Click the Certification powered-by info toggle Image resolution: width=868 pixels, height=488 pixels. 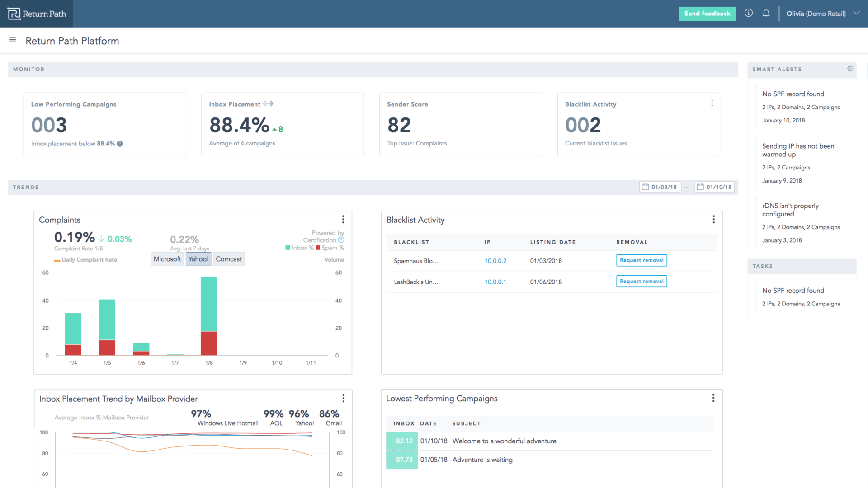pos(340,240)
